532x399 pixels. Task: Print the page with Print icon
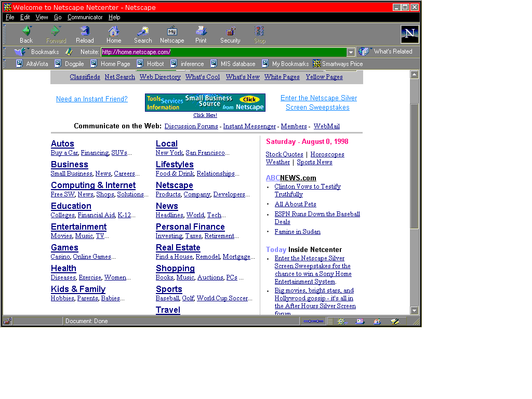(201, 35)
